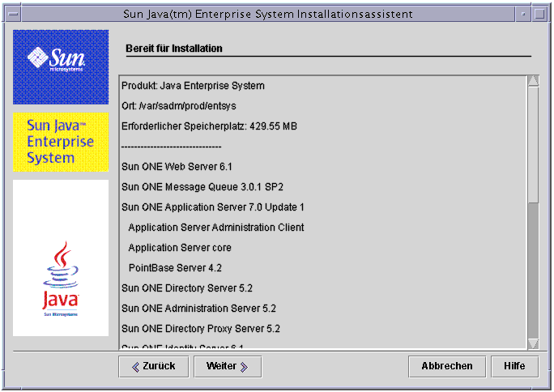Select 'Application Server Administration Client'
Screen dimensions: 554x392
(216, 228)
